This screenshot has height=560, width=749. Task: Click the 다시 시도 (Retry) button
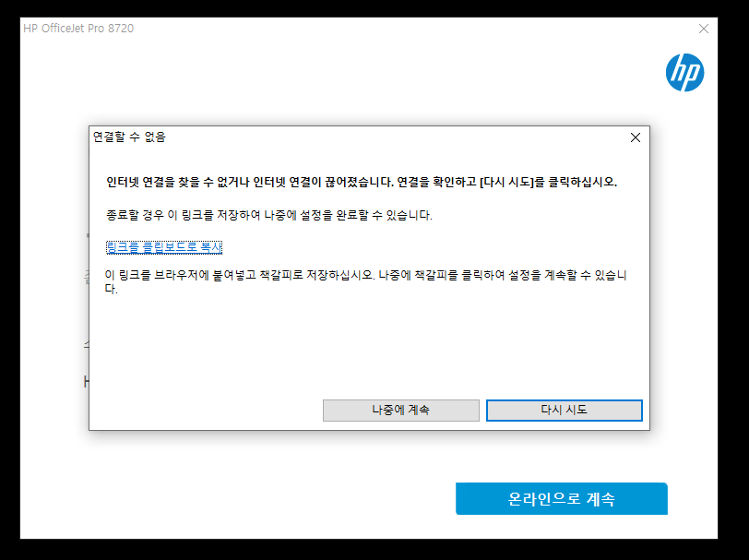(x=565, y=411)
